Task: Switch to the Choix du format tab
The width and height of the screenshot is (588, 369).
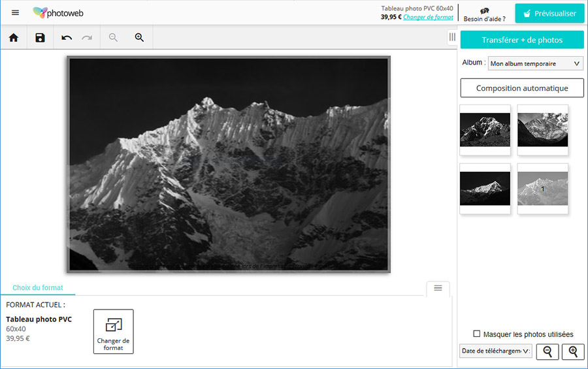Action: (x=38, y=287)
